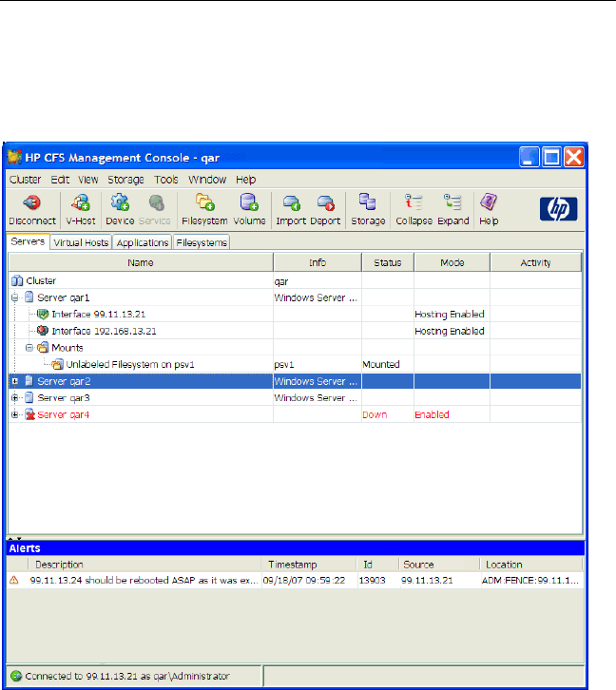Expand the Server qar4 tree node

(15, 414)
